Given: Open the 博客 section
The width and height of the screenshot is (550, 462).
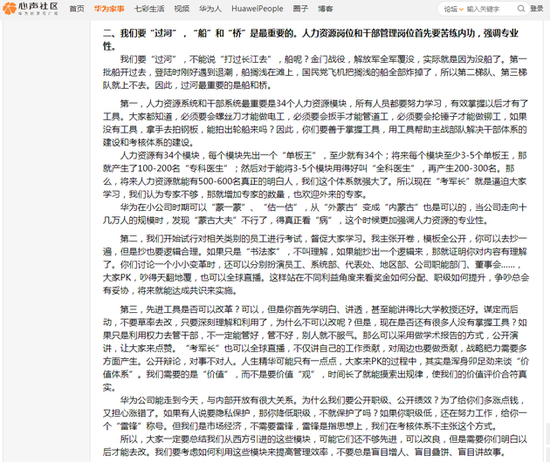Looking at the screenshot, I should pos(326,9).
